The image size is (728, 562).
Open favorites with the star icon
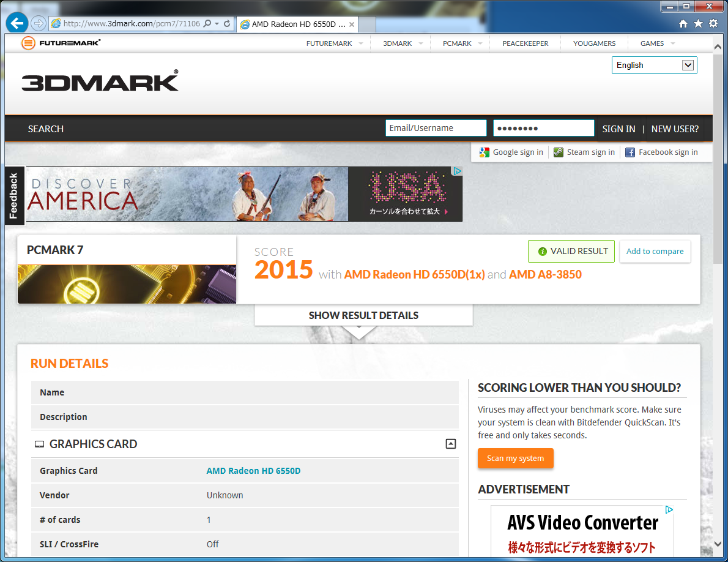click(698, 23)
